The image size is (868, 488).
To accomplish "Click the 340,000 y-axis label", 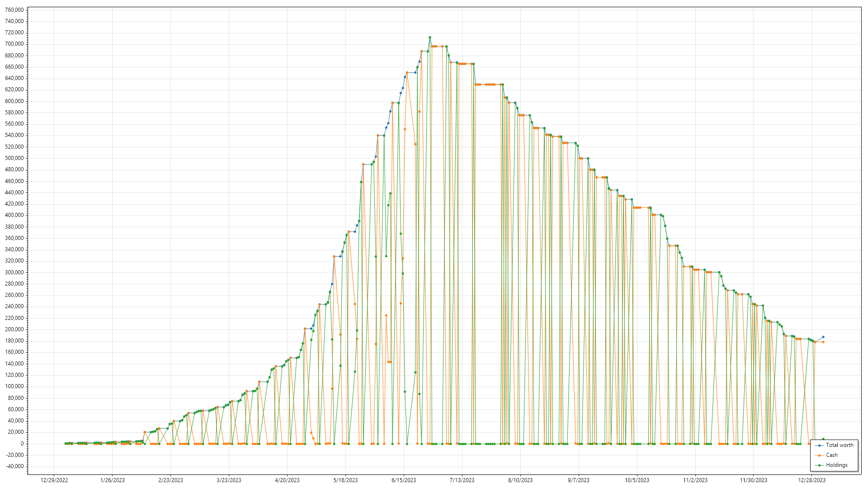I will click(14, 249).
